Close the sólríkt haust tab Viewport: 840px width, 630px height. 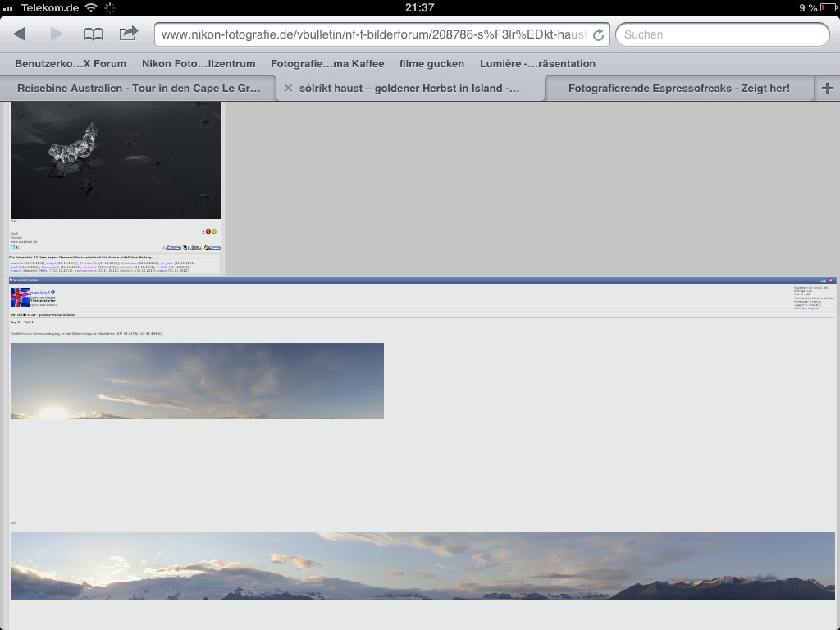point(288,89)
